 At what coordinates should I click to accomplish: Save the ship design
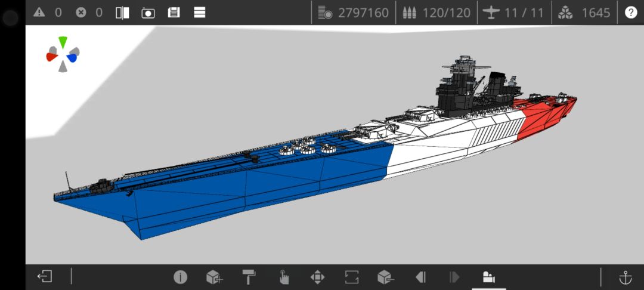(174, 13)
